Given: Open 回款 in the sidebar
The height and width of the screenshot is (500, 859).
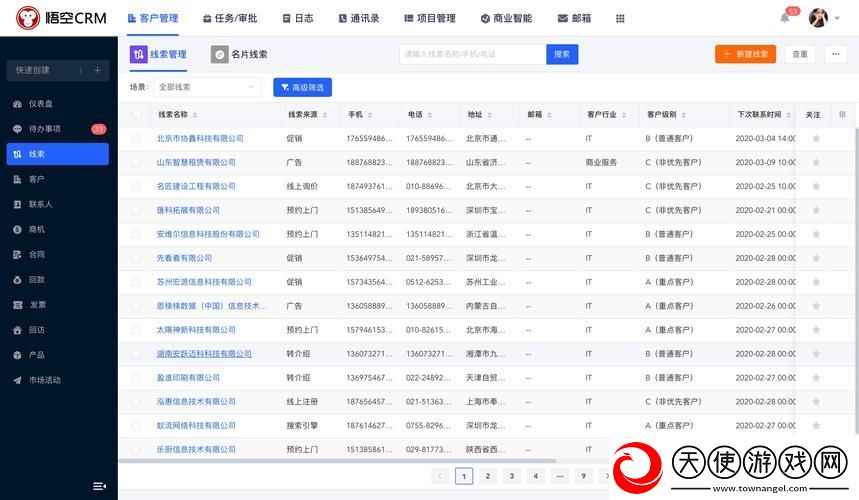Looking at the screenshot, I should [x=59, y=279].
